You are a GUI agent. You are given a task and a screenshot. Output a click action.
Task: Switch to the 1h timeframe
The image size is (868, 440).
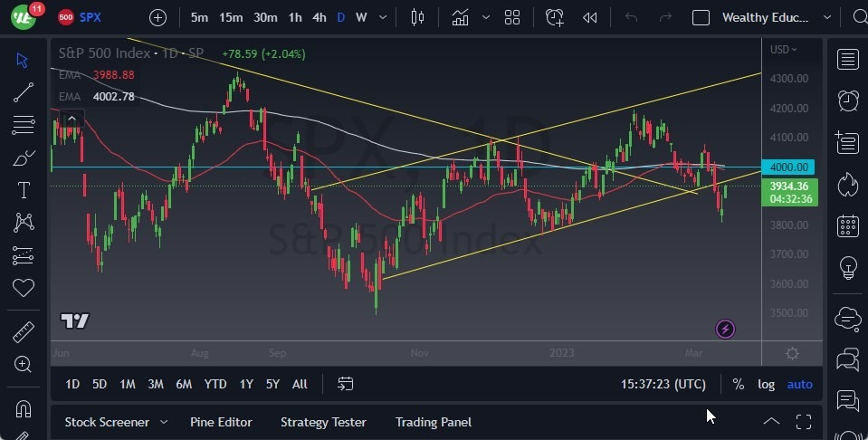[x=295, y=18]
